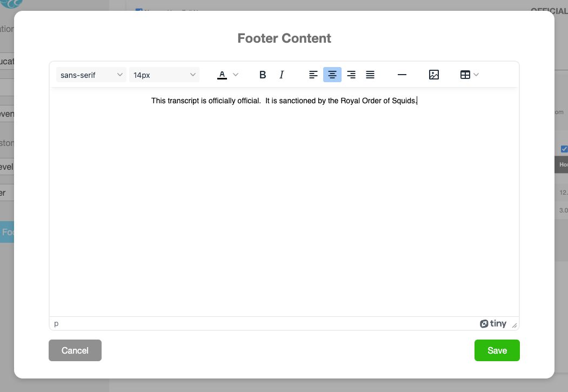Open text color picker arrow

click(236, 75)
